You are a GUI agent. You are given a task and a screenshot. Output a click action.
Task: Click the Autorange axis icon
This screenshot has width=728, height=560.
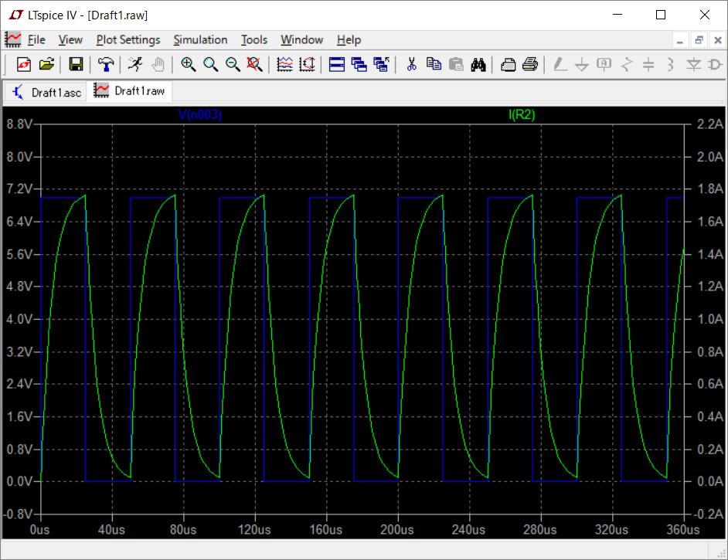click(x=307, y=64)
